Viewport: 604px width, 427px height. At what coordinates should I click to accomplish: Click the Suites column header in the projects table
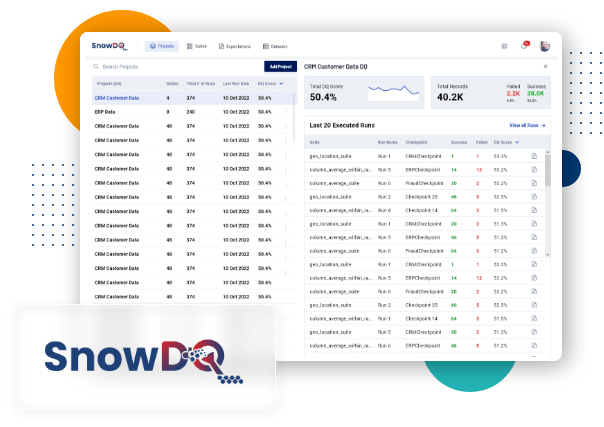coord(172,84)
